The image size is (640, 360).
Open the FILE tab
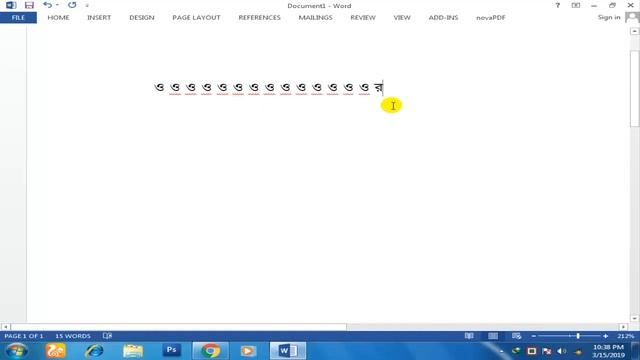point(18,18)
